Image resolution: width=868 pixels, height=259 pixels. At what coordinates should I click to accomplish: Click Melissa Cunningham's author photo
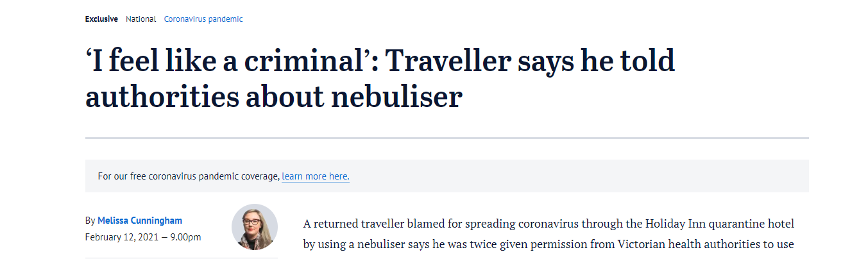[255, 227]
